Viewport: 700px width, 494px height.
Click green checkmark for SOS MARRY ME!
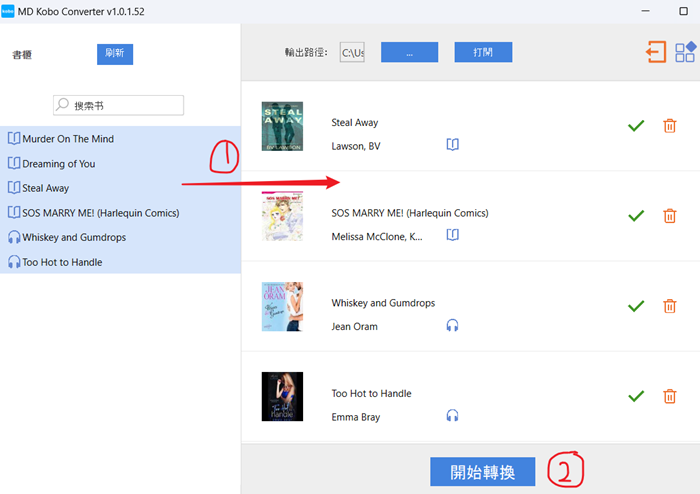[x=636, y=216]
